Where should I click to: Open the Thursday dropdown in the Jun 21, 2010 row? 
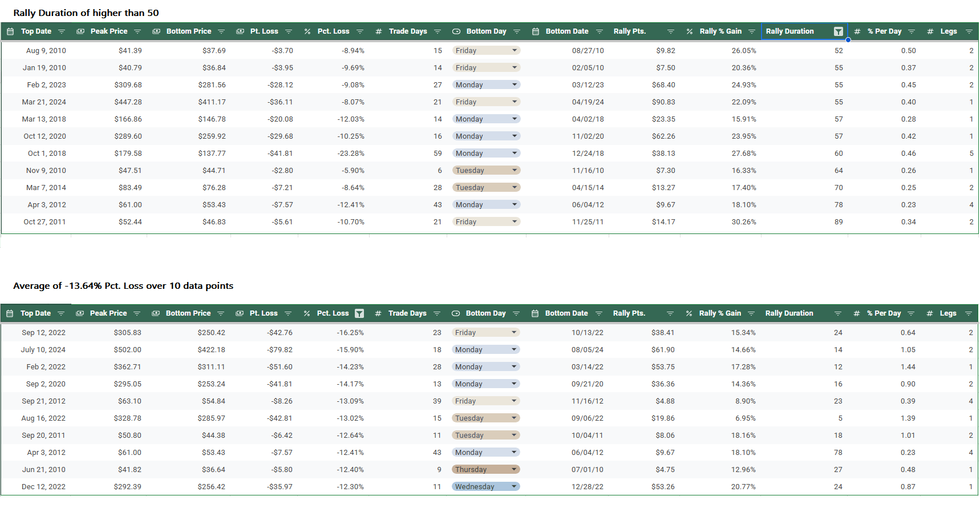click(514, 470)
